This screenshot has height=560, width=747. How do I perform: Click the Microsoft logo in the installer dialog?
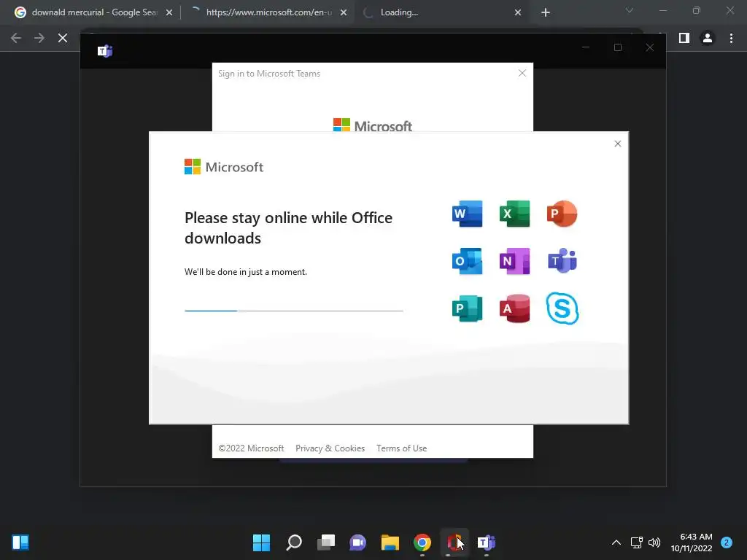click(x=224, y=167)
